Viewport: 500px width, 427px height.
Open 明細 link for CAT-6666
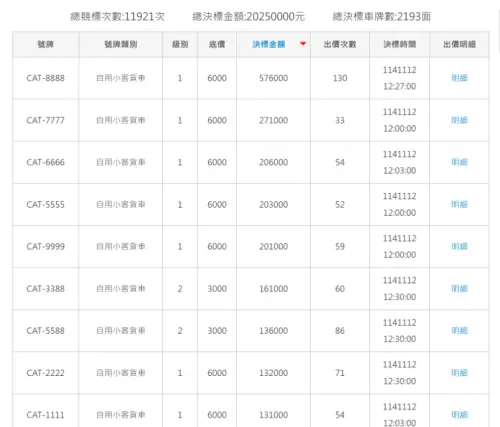point(459,162)
